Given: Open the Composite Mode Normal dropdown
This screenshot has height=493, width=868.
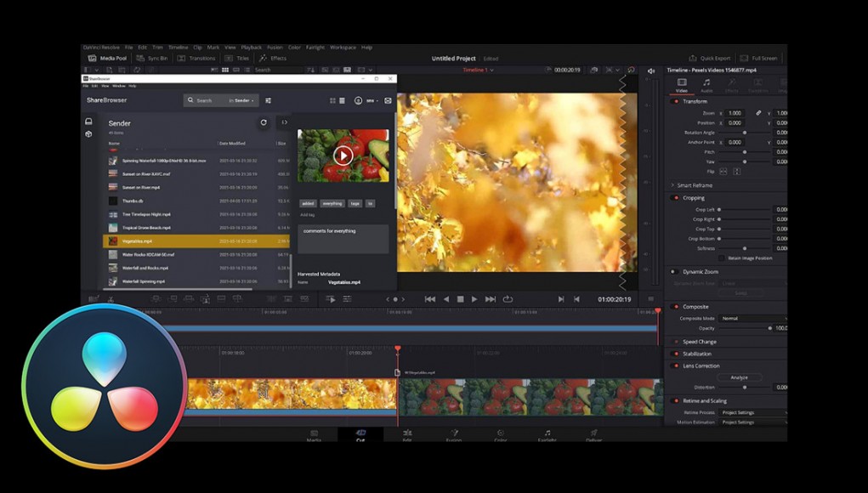Looking at the screenshot, I should click(x=753, y=318).
